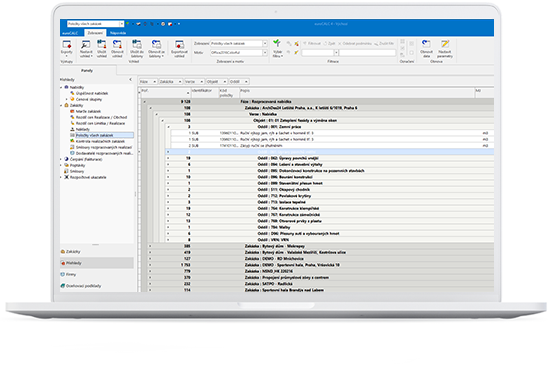The width and height of the screenshot is (550, 382).
Task: Open Oceňovací podklady navigation button
Action: coord(97,286)
